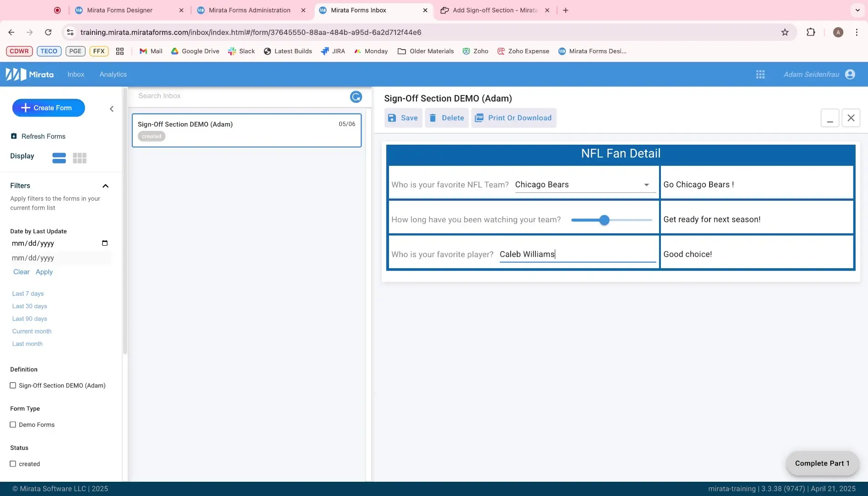The image size is (868, 496).
Task: Switch to the Analytics navigation tab
Action: [x=113, y=74]
